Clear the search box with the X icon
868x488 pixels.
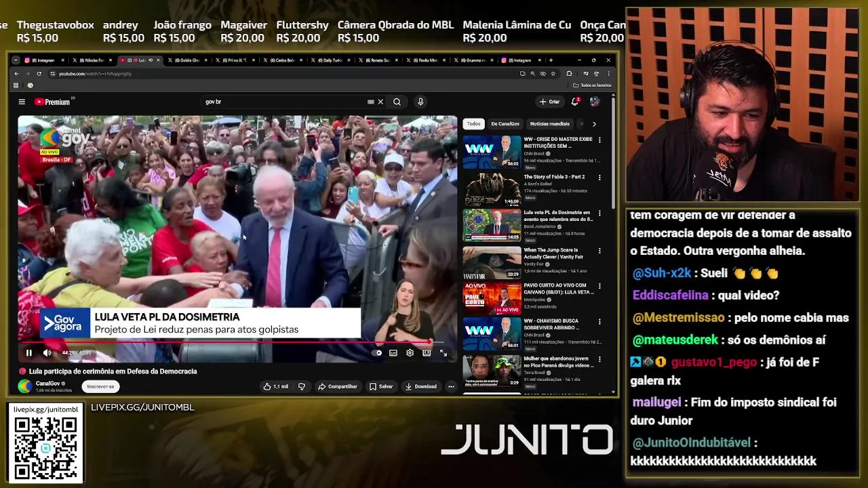tap(380, 102)
